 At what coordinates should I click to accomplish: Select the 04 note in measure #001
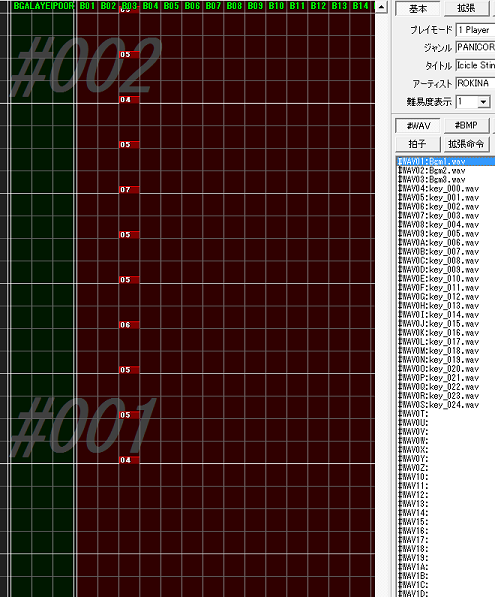click(129, 460)
